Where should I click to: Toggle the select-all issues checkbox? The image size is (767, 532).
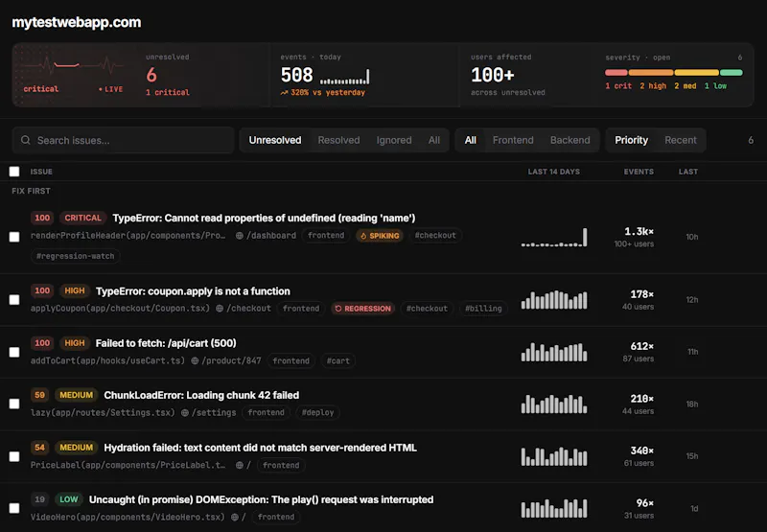tap(14, 172)
